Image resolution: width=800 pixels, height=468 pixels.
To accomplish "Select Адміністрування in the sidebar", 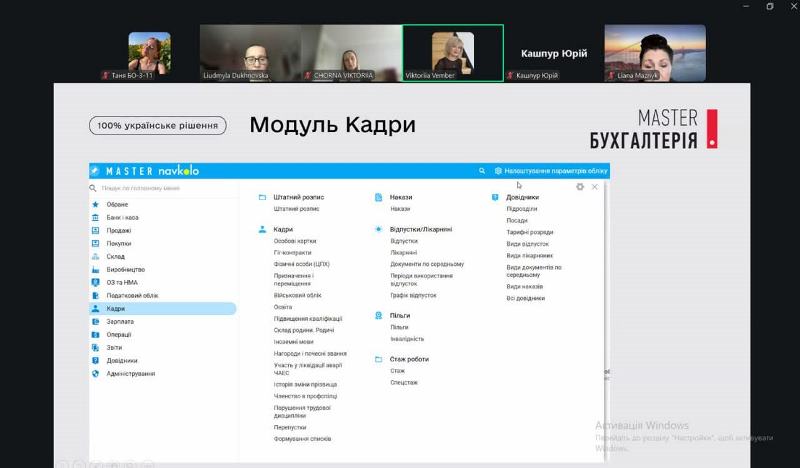I will pyautogui.click(x=131, y=374).
